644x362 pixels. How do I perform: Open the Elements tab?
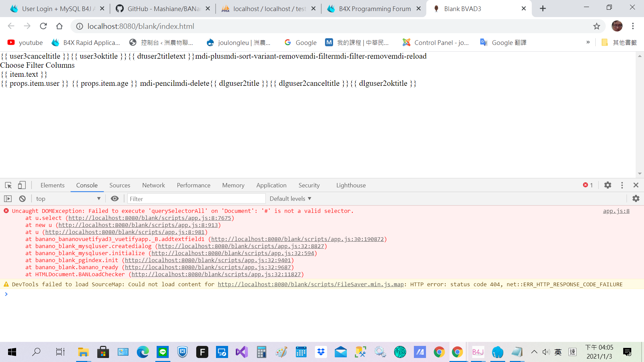click(x=52, y=185)
